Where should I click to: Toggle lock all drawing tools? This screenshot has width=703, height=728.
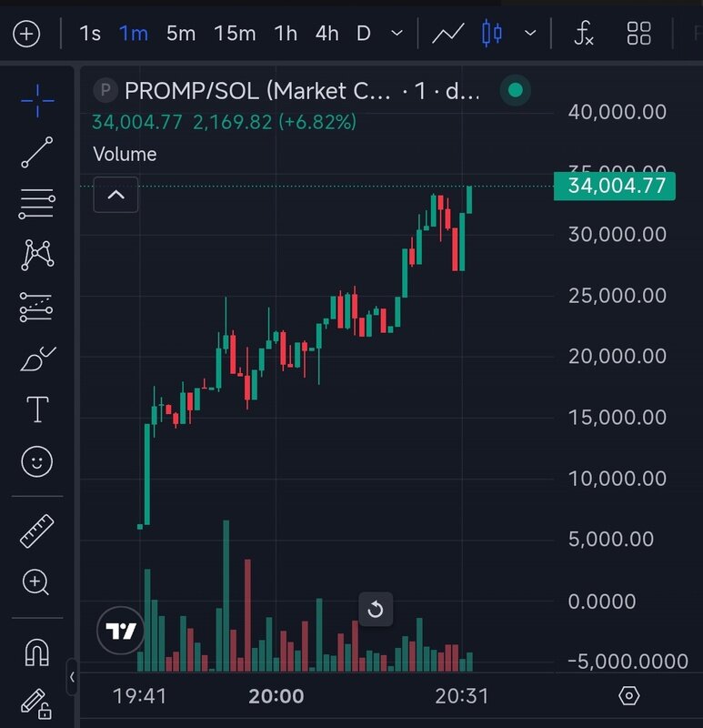36,703
